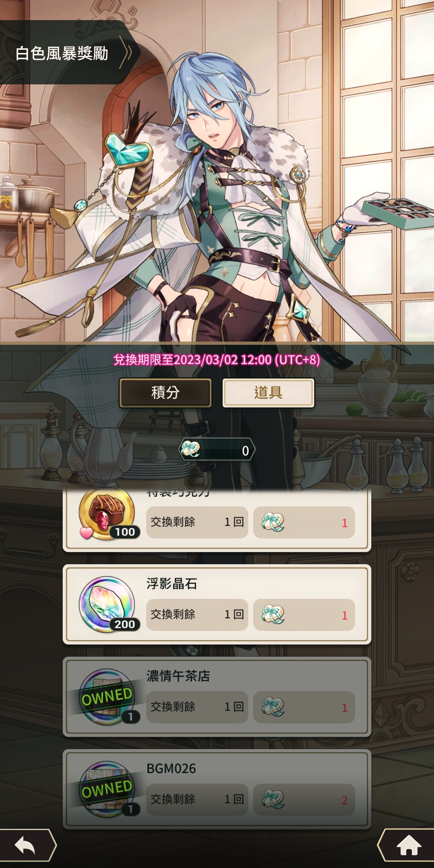Tap the OWNED 濃情午茶店 item icon
Image resolution: width=434 pixels, height=868 pixels.
point(107,697)
